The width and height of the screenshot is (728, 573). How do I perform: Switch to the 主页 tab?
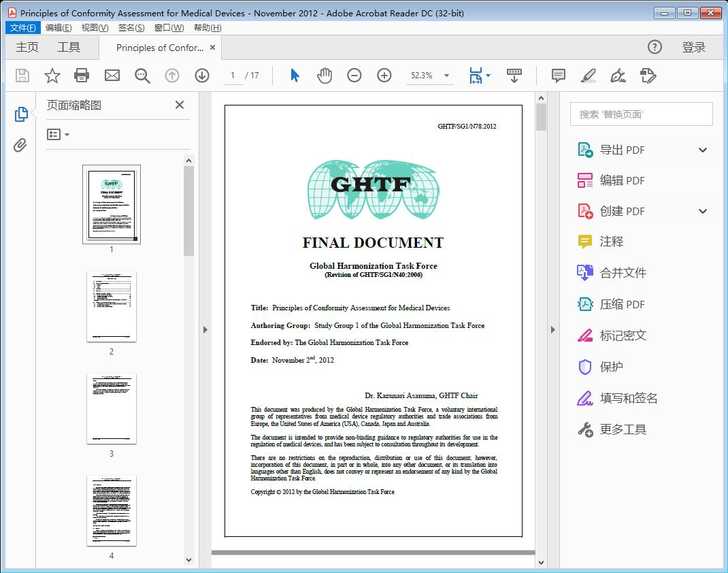pyautogui.click(x=27, y=47)
